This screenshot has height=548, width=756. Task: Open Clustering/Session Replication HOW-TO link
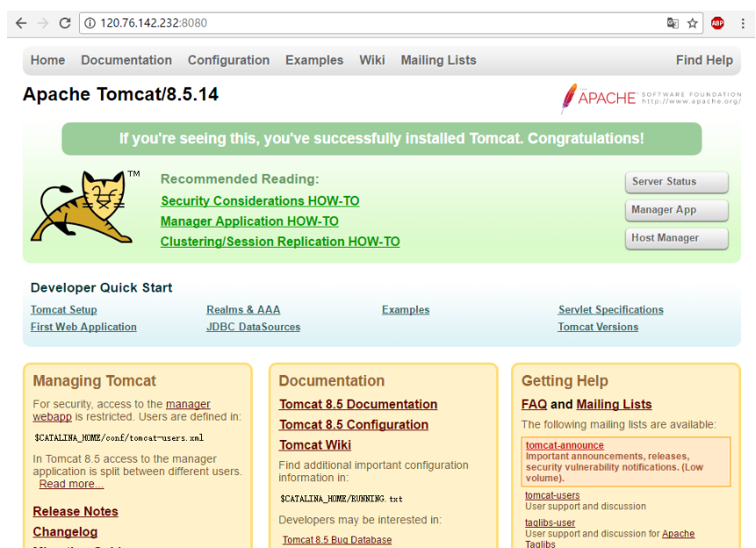tap(280, 242)
